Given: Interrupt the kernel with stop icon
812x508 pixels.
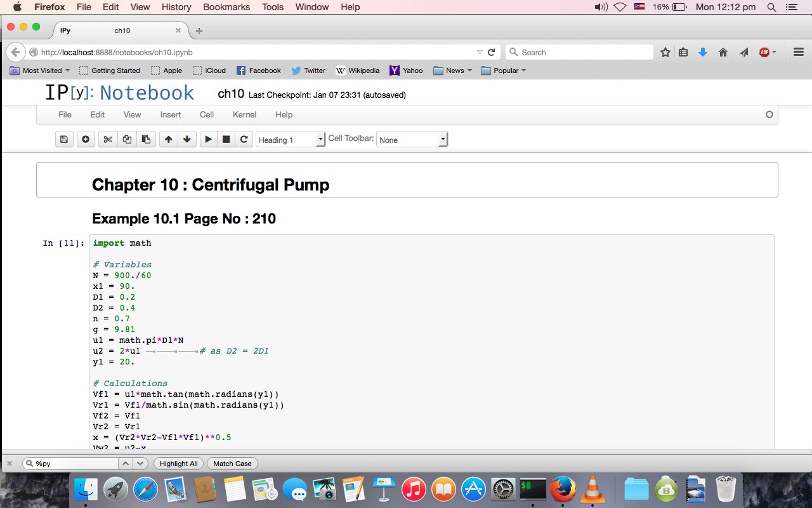Looking at the screenshot, I should point(226,140).
